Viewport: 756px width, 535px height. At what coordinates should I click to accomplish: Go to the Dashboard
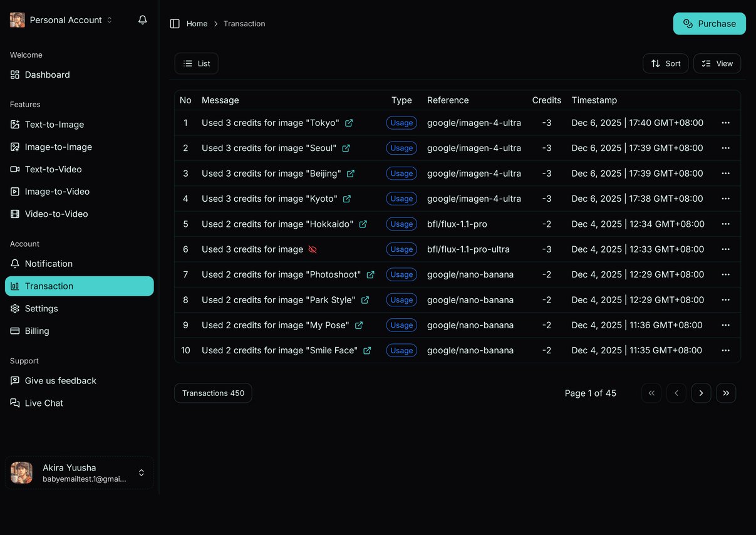click(x=47, y=75)
